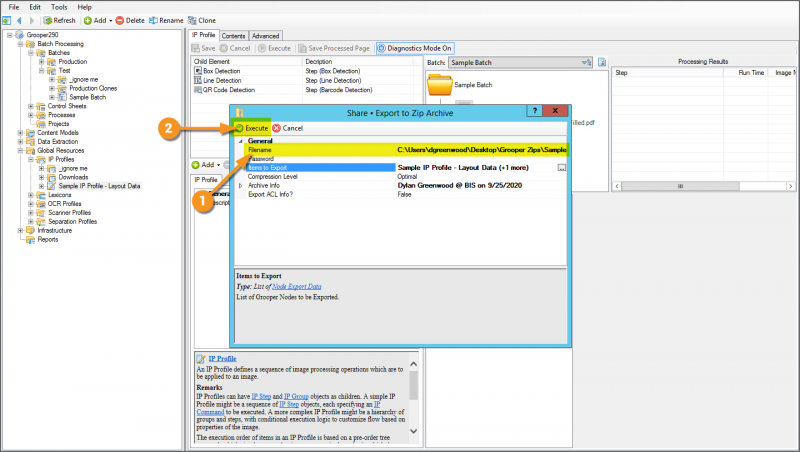This screenshot has height=452, width=800.
Task: Open the Help menu
Action: point(84,7)
